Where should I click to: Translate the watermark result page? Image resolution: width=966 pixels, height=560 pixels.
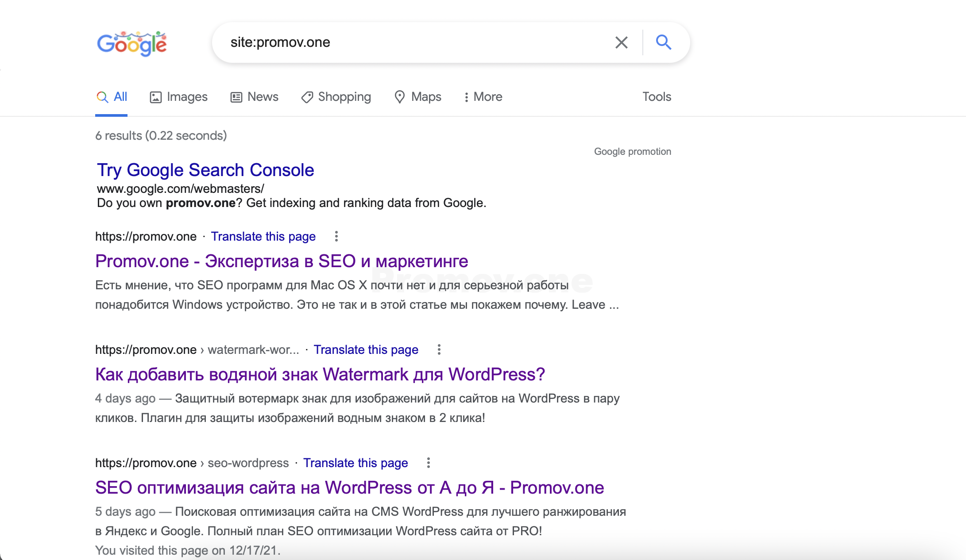[366, 350]
